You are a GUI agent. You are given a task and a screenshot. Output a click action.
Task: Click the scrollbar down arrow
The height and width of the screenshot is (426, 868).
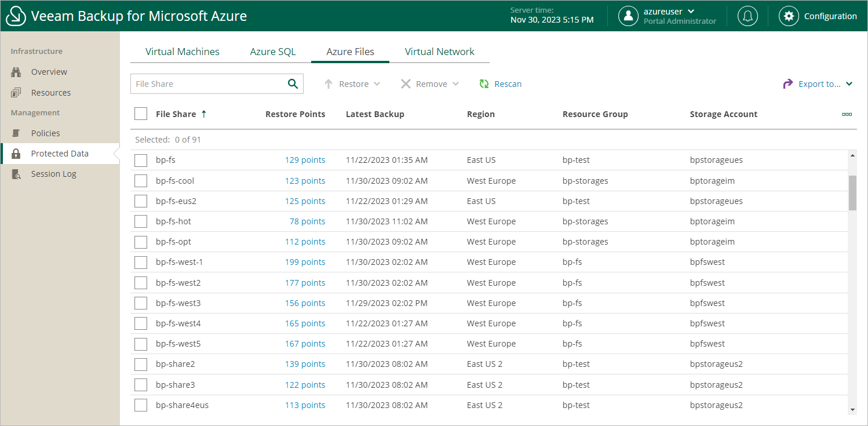852,410
